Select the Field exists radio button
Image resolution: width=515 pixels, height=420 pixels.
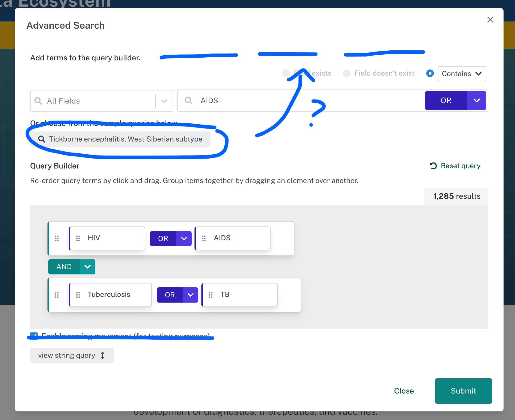pyautogui.click(x=286, y=73)
